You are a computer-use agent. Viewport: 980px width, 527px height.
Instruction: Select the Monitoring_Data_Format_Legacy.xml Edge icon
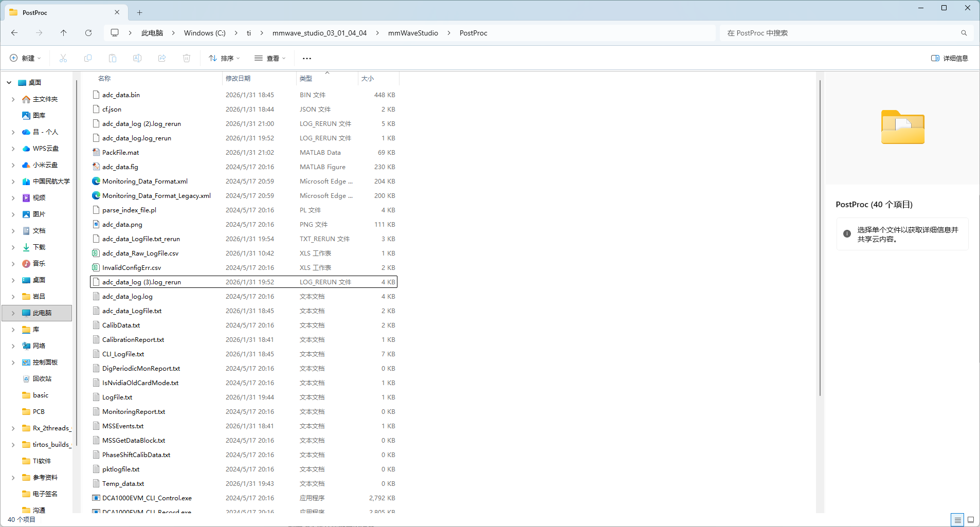click(96, 195)
